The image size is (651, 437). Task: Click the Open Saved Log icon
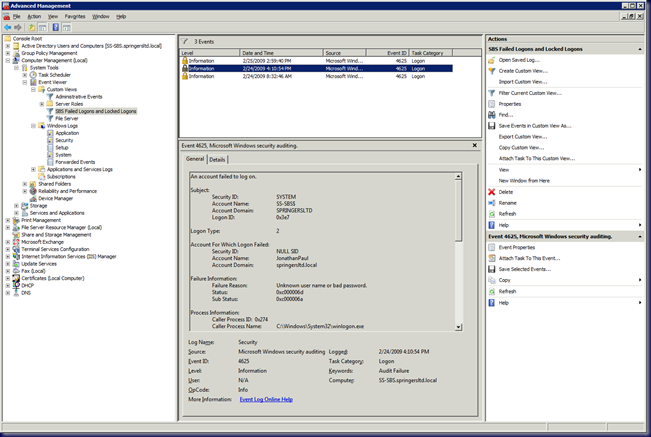coord(491,60)
